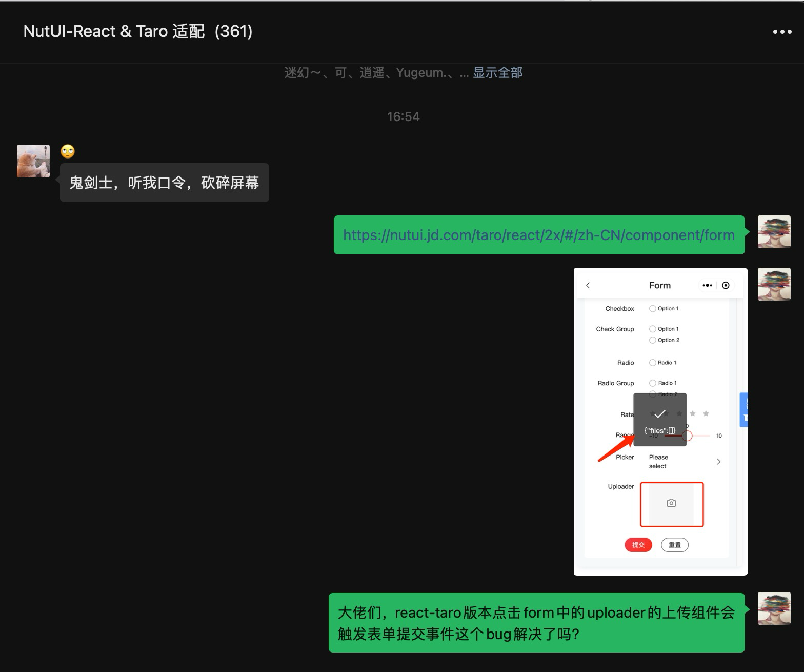Click the mini-program three-dot capsule icon
The image size is (804, 672).
click(x=708, y=286)
